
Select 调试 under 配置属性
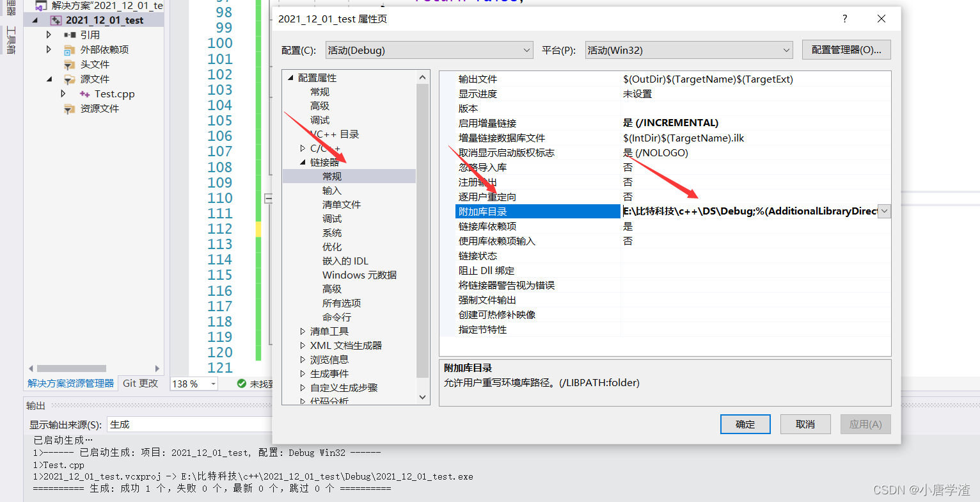coord(320,120)
